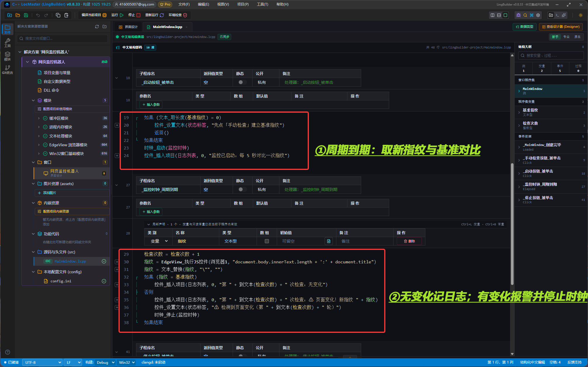Check 数组 checkbox for variable 指纹
This screenshot has height=367, width=588.
click(x=267, y=241)
